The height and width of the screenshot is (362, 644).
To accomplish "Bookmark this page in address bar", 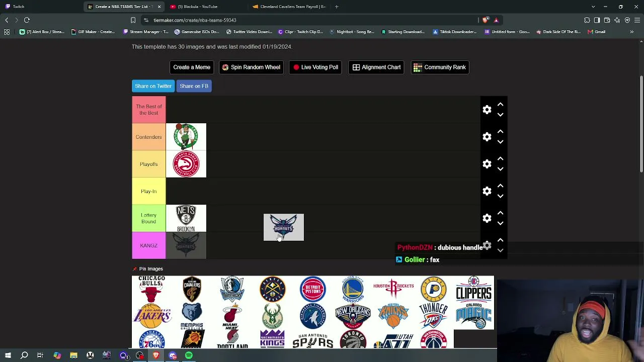I will [133, 20].
